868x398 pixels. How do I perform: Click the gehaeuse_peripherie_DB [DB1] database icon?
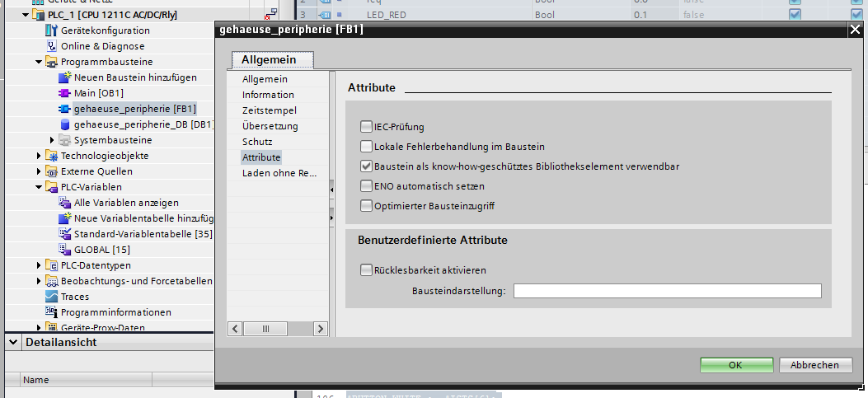click(65, 124)
